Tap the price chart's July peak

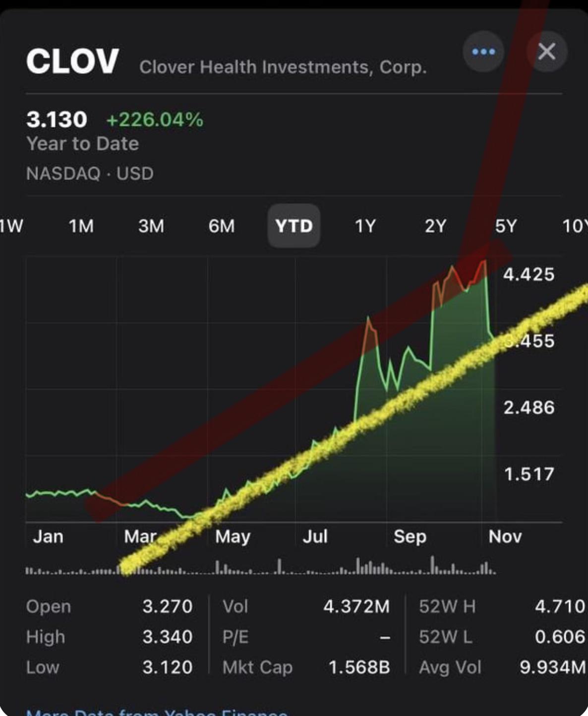[x=368, y=318]
